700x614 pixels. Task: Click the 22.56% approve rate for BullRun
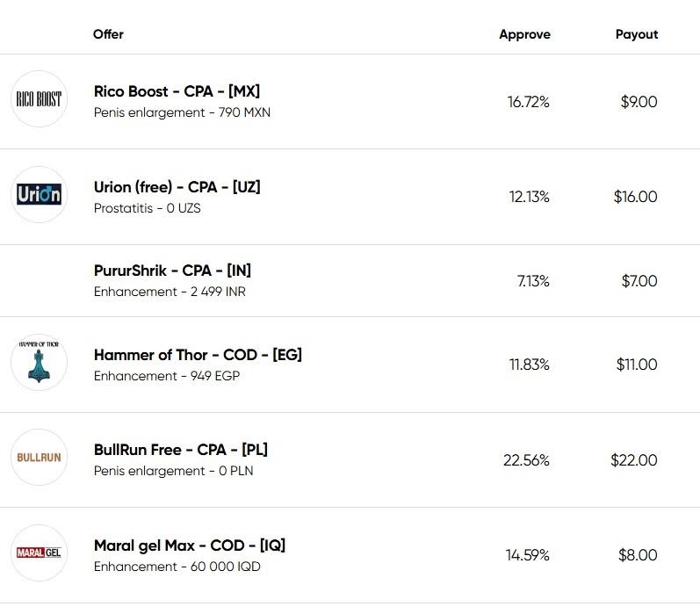point(526,460)
